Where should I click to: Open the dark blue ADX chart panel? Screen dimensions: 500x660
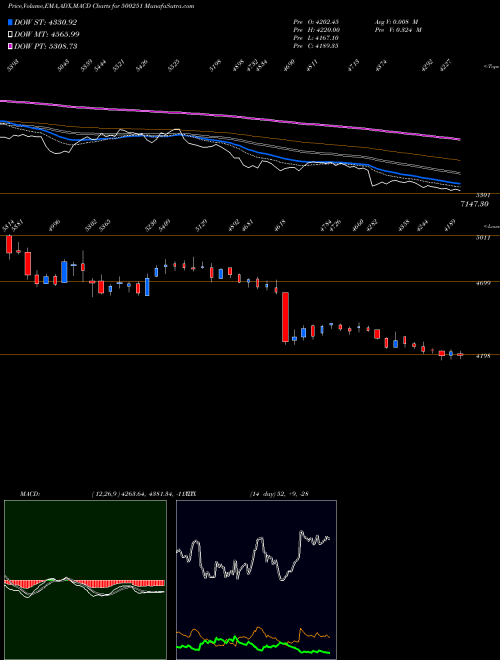tap(256, 580)
